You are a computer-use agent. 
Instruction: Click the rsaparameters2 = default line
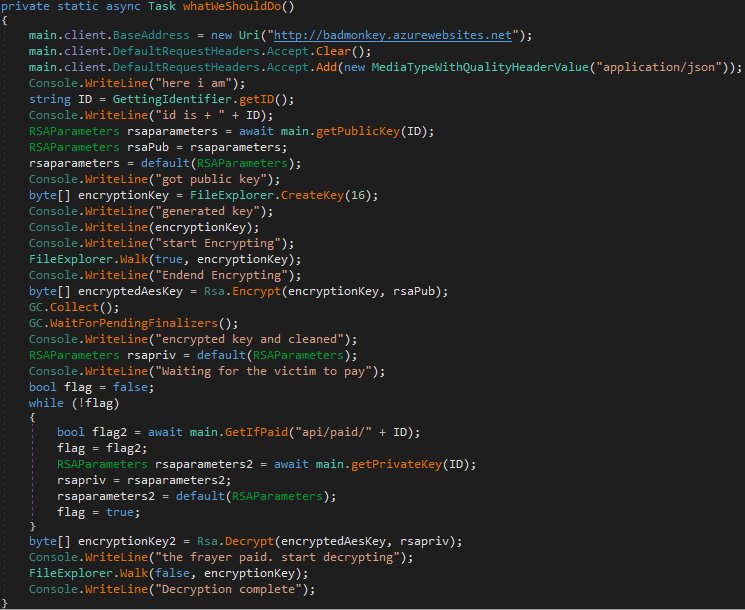(x=196, y=496)
